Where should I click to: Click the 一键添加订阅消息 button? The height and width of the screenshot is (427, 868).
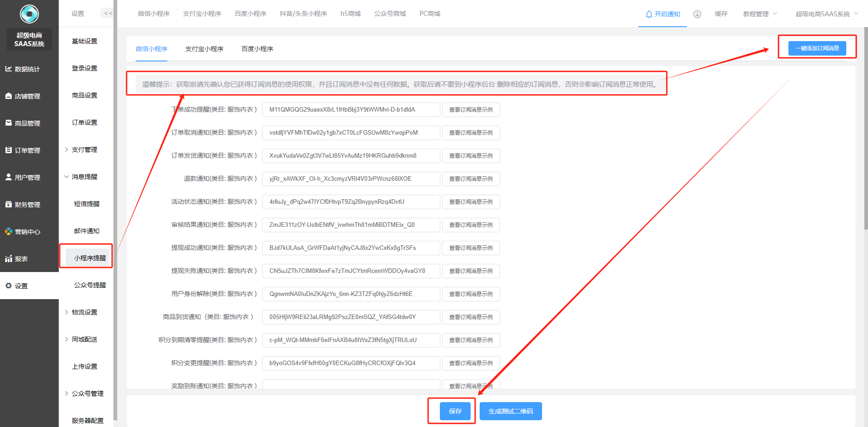click(x=817, y=48)
